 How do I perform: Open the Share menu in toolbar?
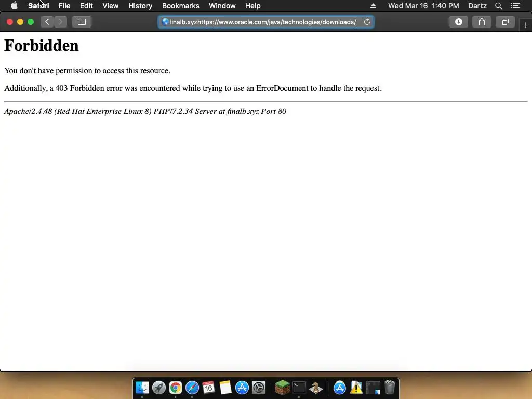tap(482, 22)
